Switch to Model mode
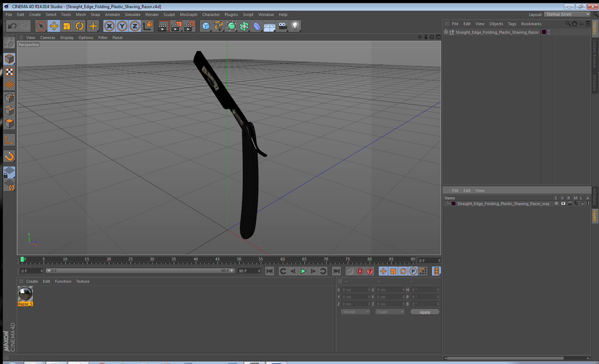Screen dimensions: 599x364 tap(9, 59)
